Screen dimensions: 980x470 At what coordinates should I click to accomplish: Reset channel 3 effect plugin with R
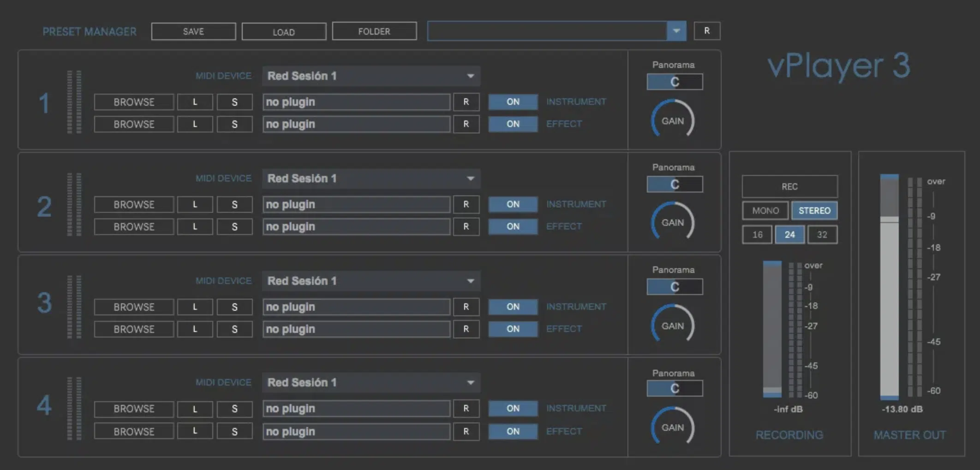466,329
